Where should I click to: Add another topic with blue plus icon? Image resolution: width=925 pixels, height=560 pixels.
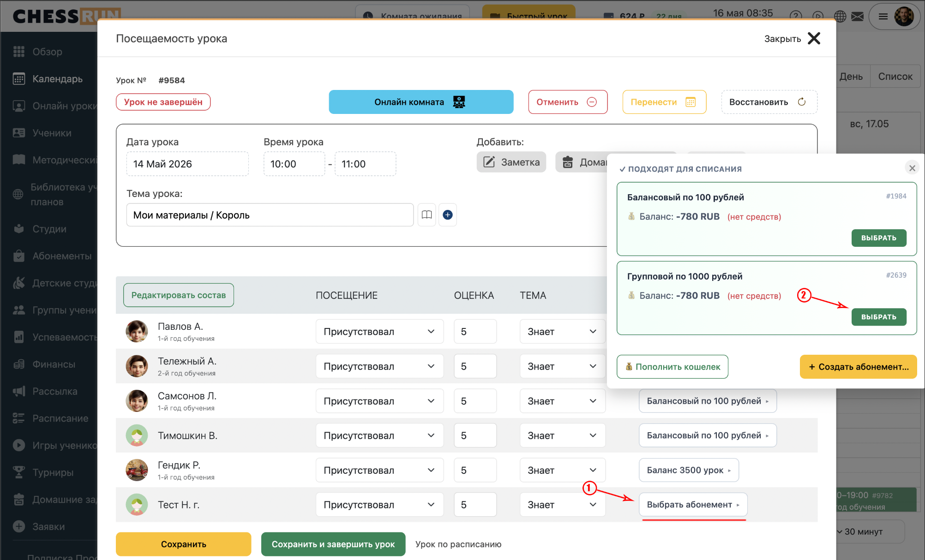point(447,215)
